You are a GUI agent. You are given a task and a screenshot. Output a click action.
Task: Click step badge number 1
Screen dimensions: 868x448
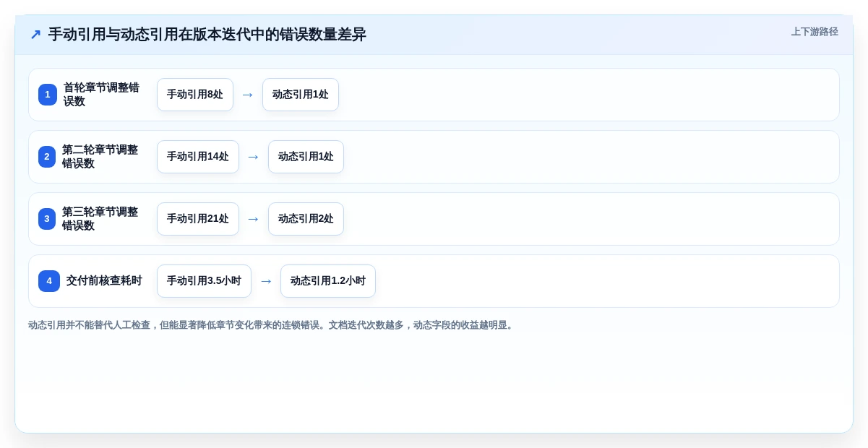tap(48, 95)
